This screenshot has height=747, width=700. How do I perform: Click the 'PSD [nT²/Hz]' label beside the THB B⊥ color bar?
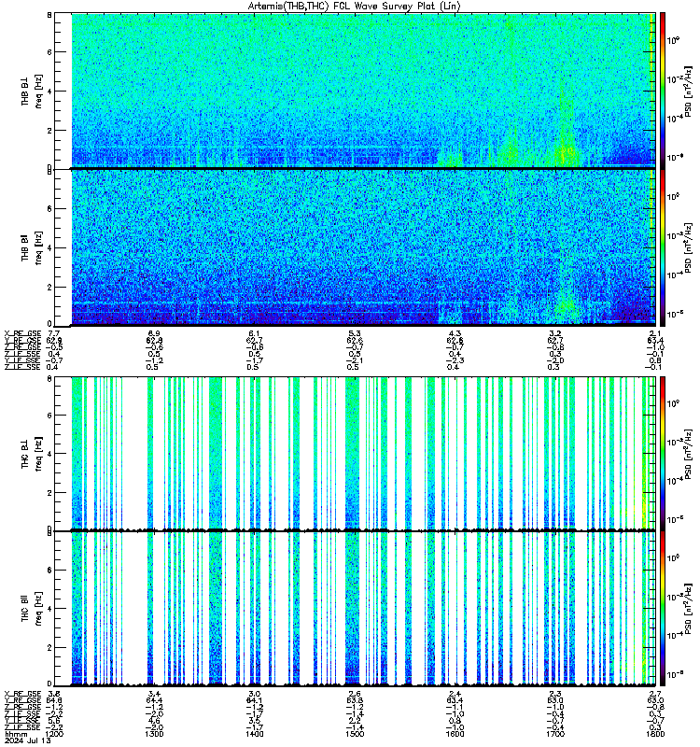click(688, 91)
